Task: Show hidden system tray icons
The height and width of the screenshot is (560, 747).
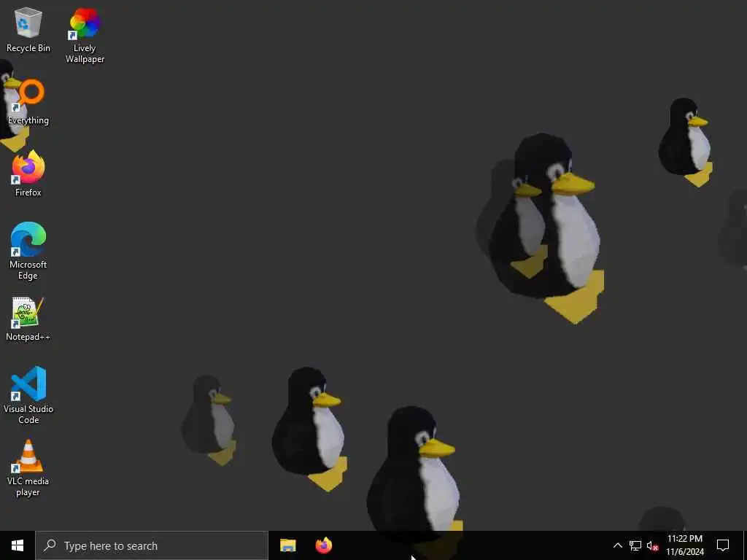Action: coord(617,545)
